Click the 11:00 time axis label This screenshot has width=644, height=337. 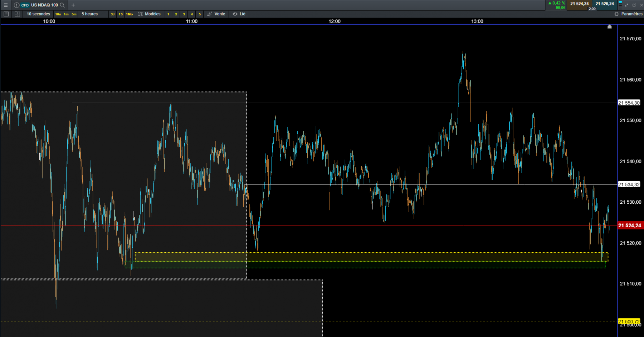pos(192,21)
